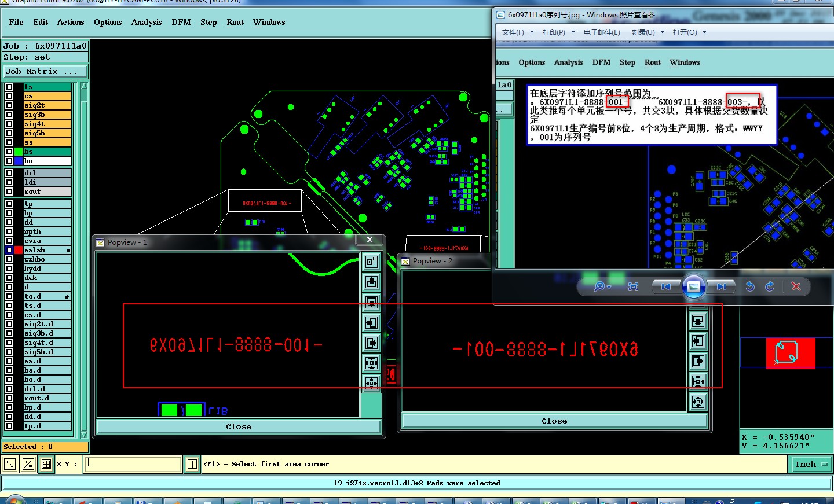The image size is (834, 504).
Task: Toggle checkbox for layer sig4t
Action: coord(9,124)
